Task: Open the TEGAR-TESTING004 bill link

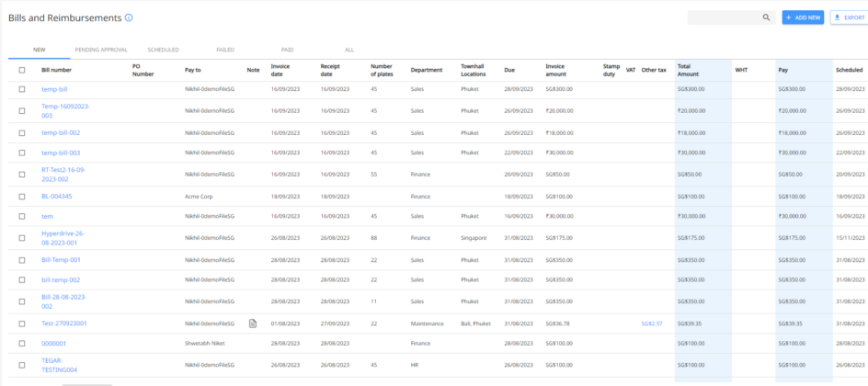Action: (59, 365)
